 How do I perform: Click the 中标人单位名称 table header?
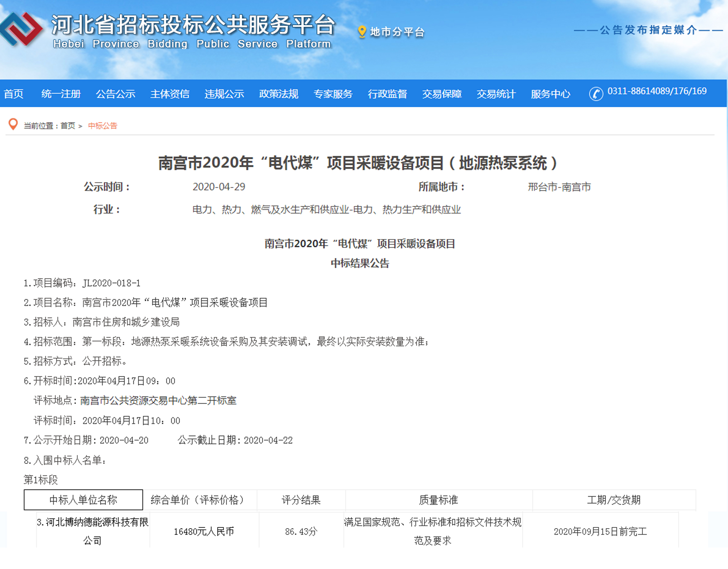83,500
